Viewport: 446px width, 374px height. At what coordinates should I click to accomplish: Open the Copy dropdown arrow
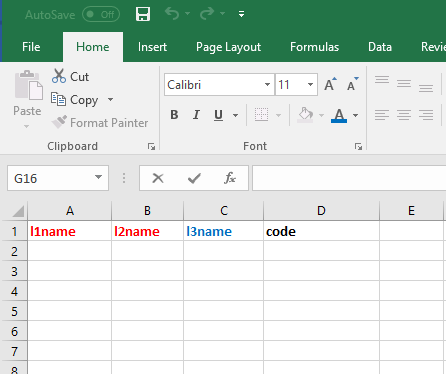coord(110,100)
